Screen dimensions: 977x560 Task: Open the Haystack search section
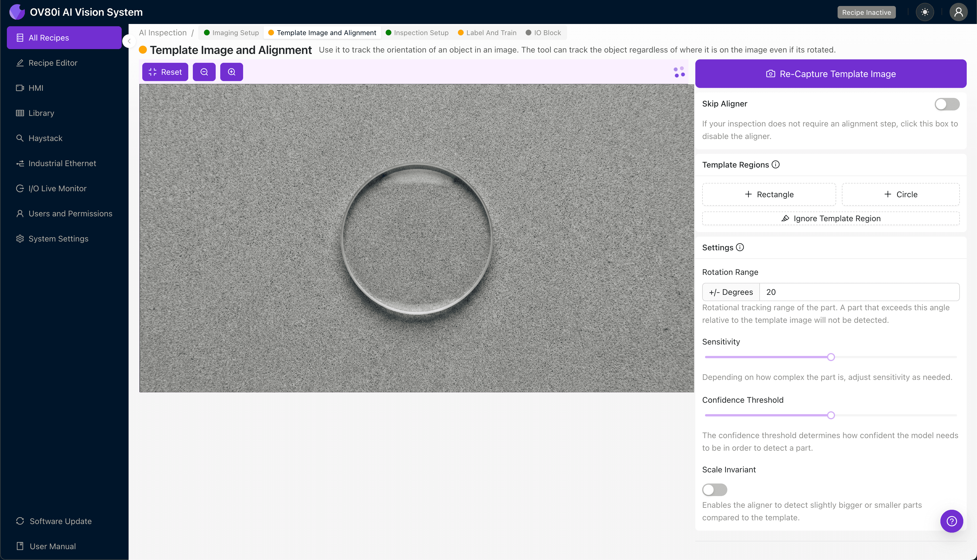point(45,138)
